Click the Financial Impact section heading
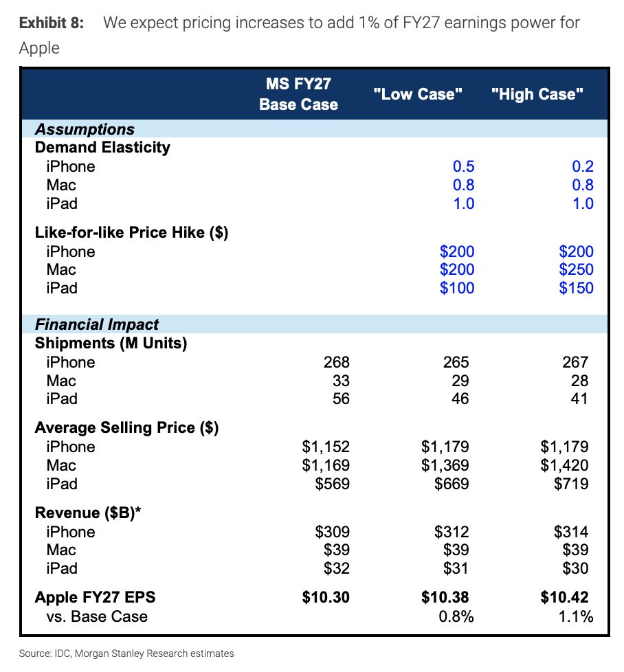 pos(97,324)
